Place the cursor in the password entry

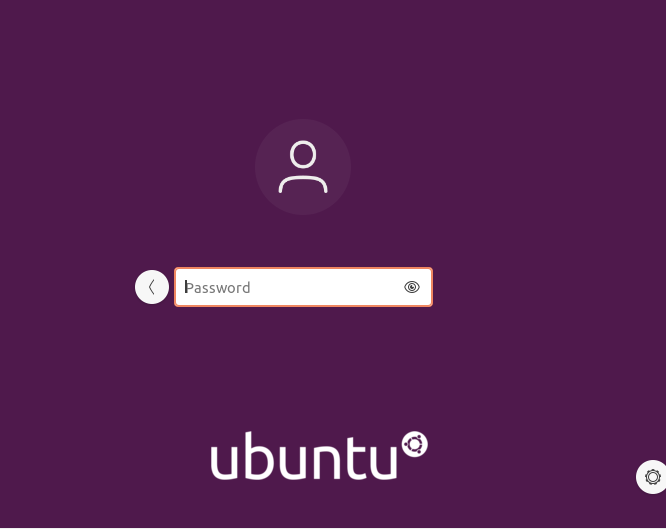(303, 287)
